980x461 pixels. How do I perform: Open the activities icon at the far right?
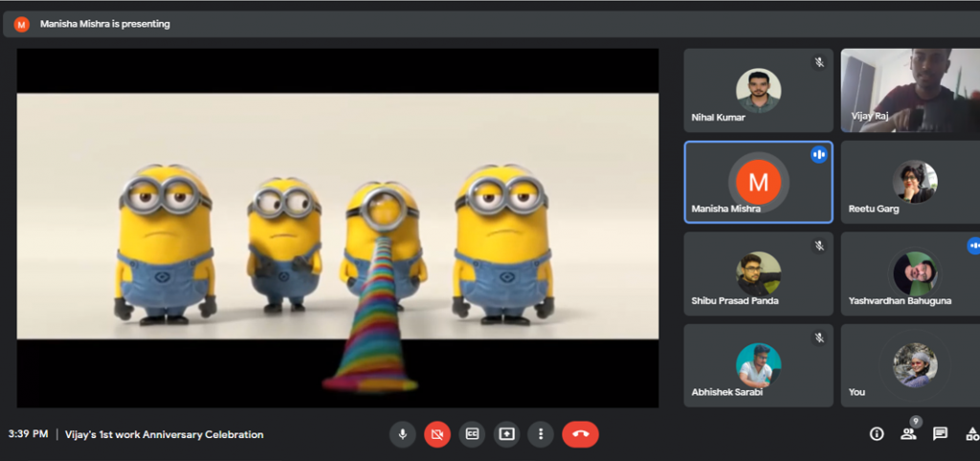pos(970,434)
